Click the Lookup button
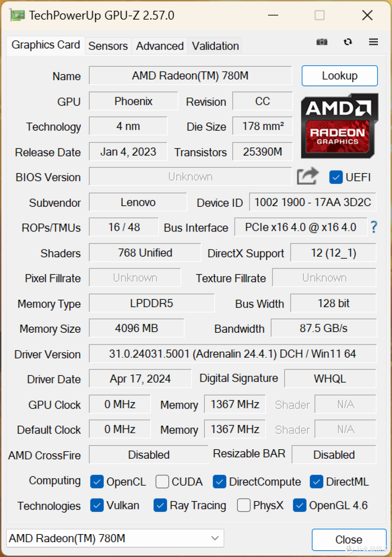Viewport: 392px width, 557px height. [x=339, y=76]
